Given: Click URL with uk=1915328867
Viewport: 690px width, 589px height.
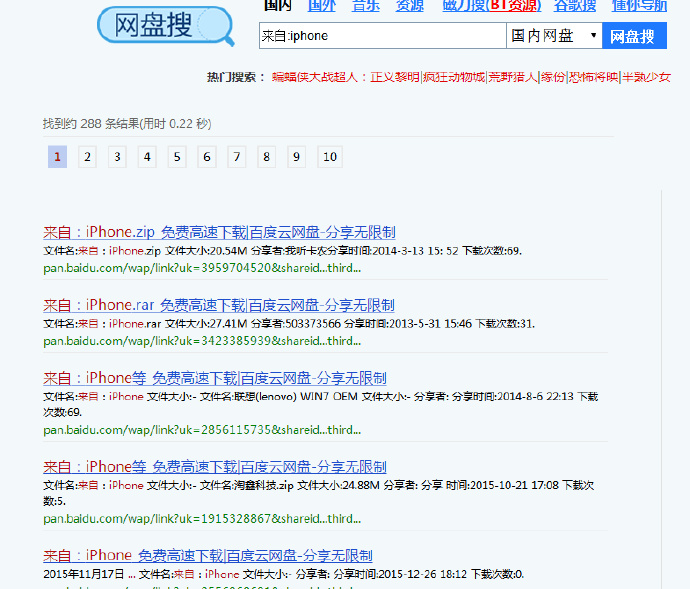Looking at the screenshot, I should click(x=202, y=519).
